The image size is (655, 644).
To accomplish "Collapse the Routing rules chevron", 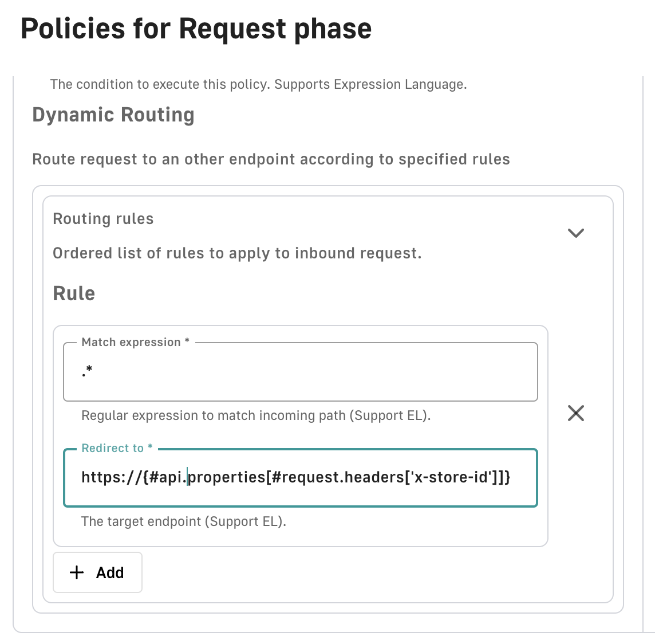I will click(x=575, y=233).
